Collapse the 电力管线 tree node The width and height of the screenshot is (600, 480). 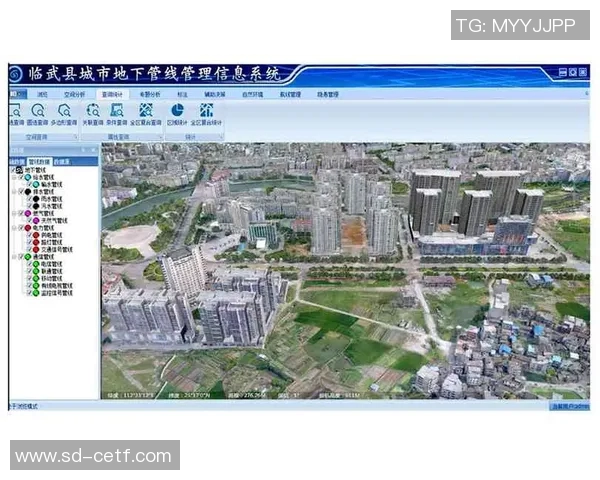coord(16,227)
